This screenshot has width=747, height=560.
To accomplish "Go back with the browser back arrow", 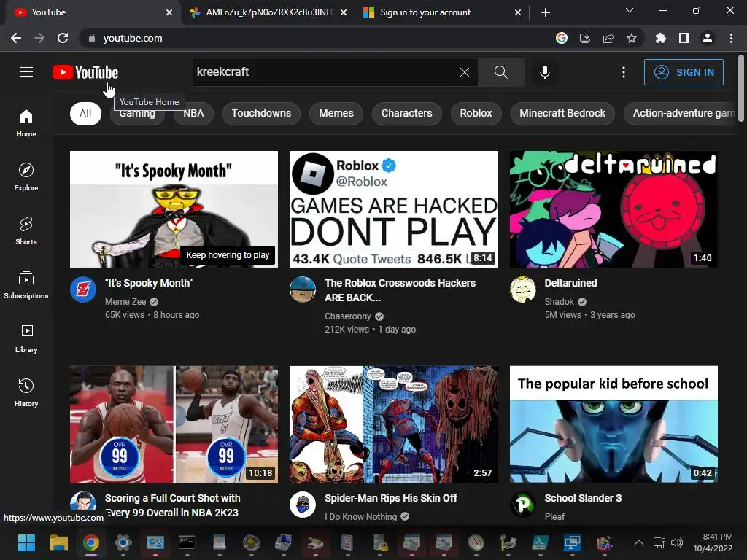I will [16, 38].
